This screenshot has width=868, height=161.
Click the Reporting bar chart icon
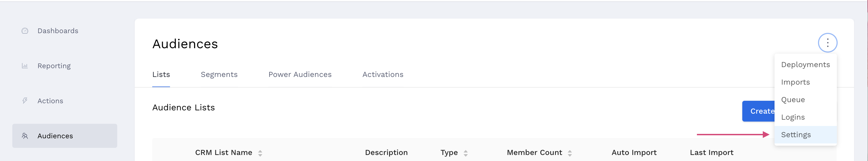pos(25,66)
